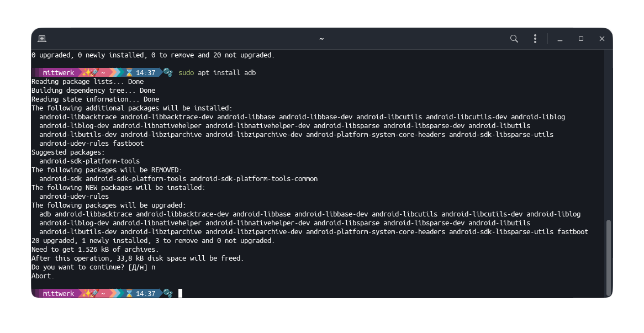
Task: Click the suggested android-sdk-platform-tools package name
Action: [x=89, y=161]
